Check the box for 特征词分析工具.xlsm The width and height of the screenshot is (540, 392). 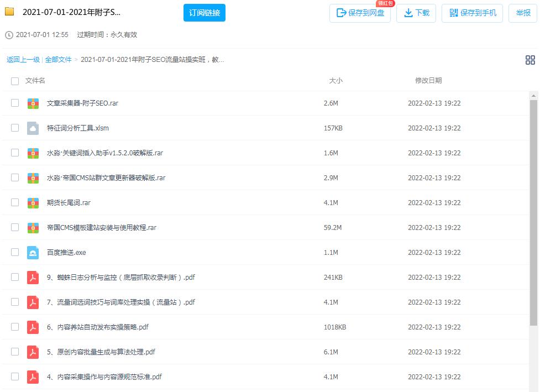(x=15, y=128)
